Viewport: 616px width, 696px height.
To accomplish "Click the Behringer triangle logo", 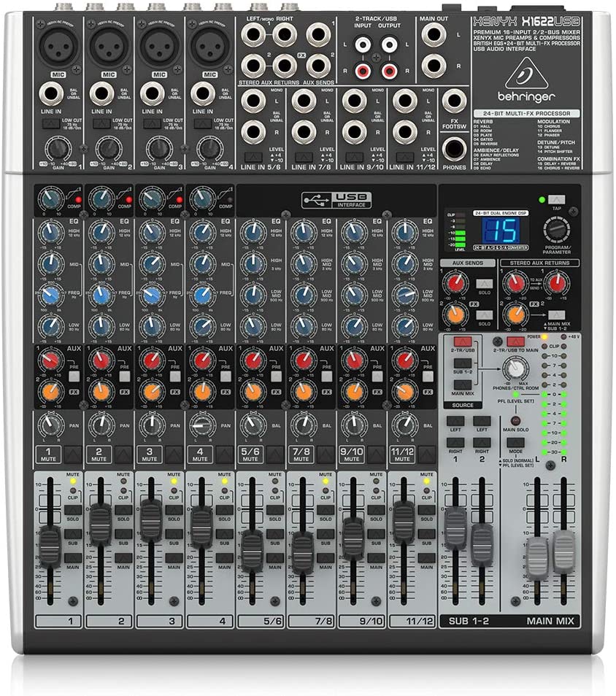I will (527, 73).
